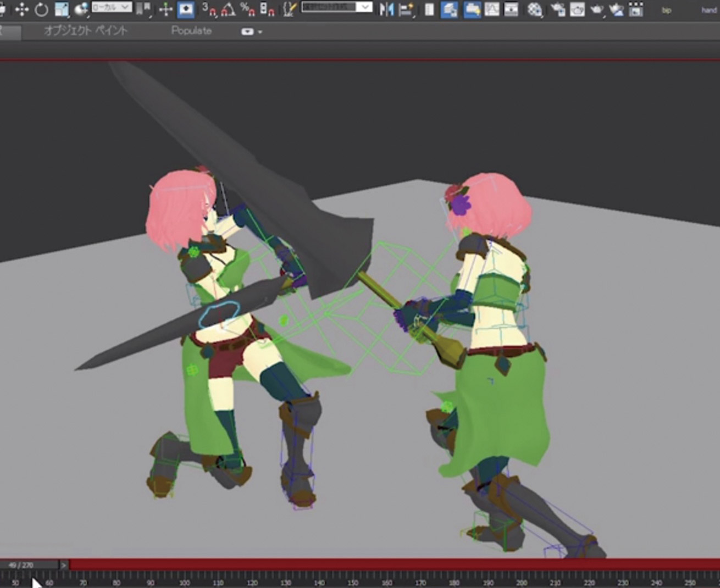Toggle the Angle Snap magnet
Viewport: 720px width, 588px height.
[x=228, y=9]
